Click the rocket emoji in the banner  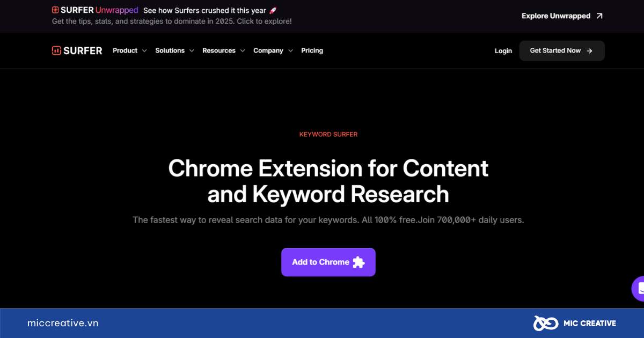[x=273, y=10]
